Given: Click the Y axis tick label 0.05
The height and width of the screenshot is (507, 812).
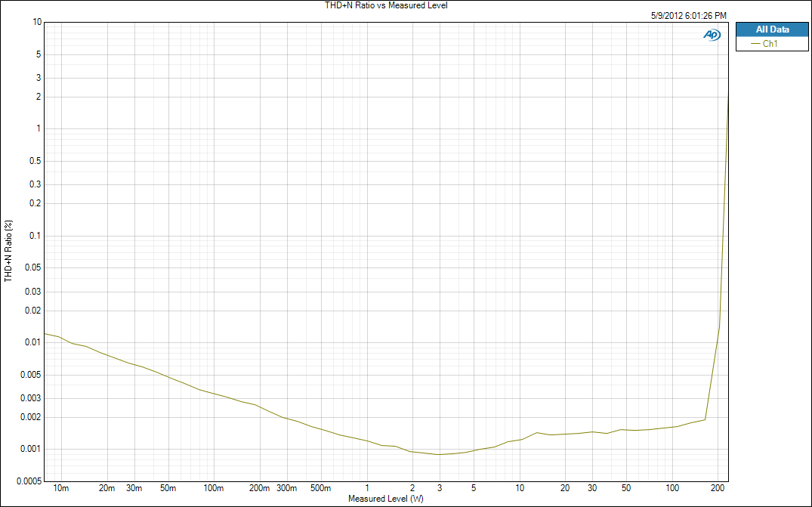Looking at the screenshot, I should click(33, 267).
